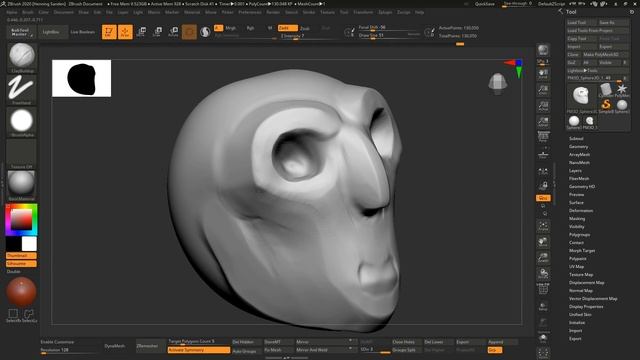Image resolution: width=640 pixels, height=360 pixels.
Task: Open the Alpha menu
Action: coord(11,12)
